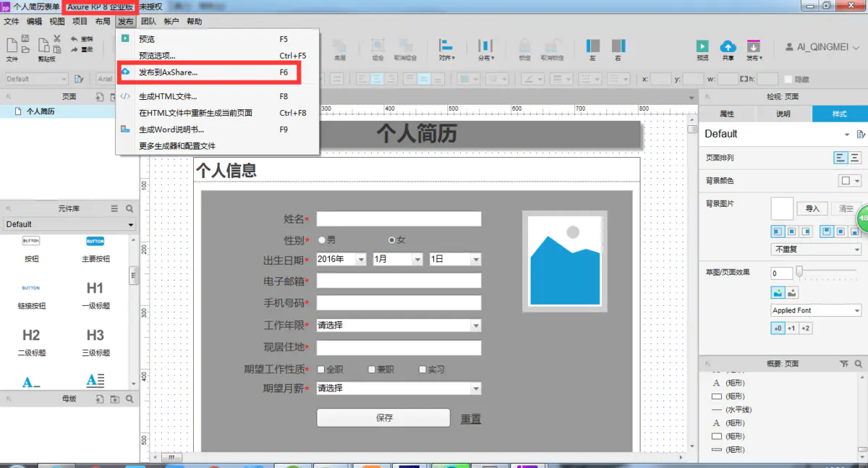This screenshot has height=468, width=868.
Task: Open the 期望月薪 请选择 dropdown
Action: pyautogui.click(x=399, y=388)
